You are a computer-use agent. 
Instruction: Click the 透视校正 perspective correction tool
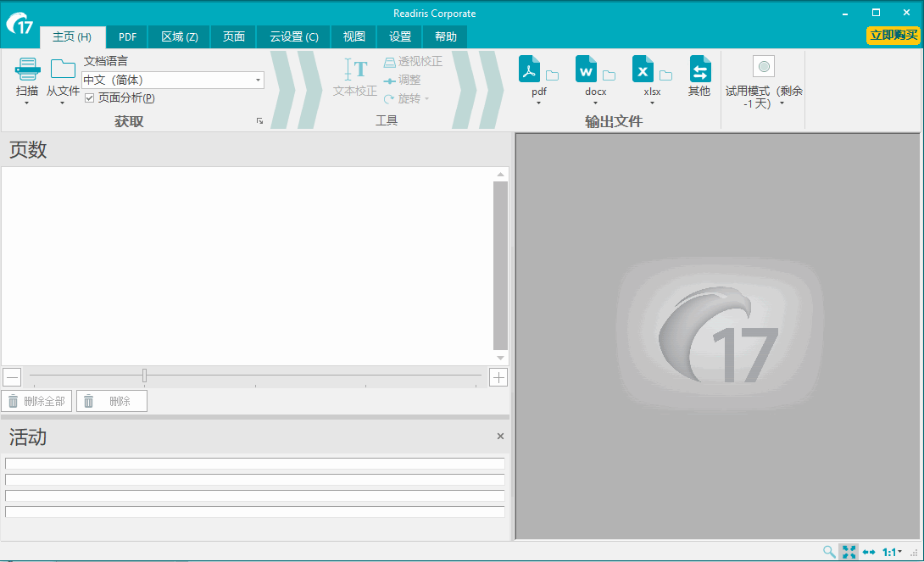pyautogui.click(x=413, y=61)
